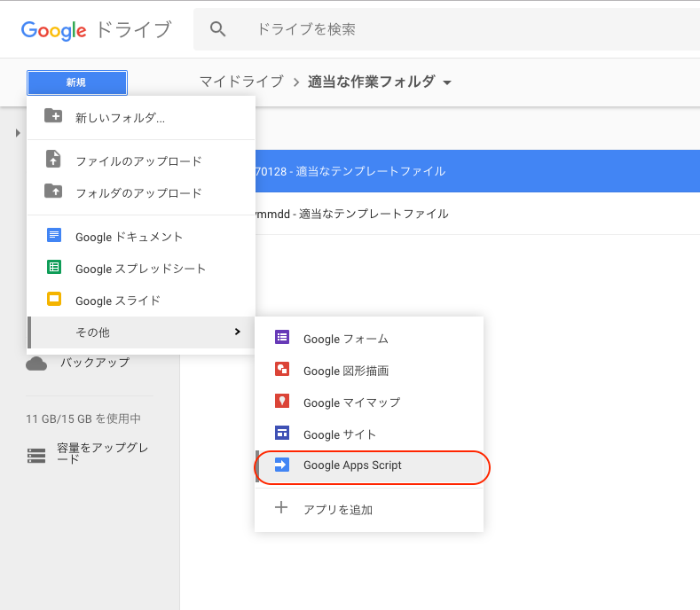This screenshot has width=700, height=610.
Task: Expand 適当な作業フォルダ folder dropdown arrow
Action: (447, 82)
